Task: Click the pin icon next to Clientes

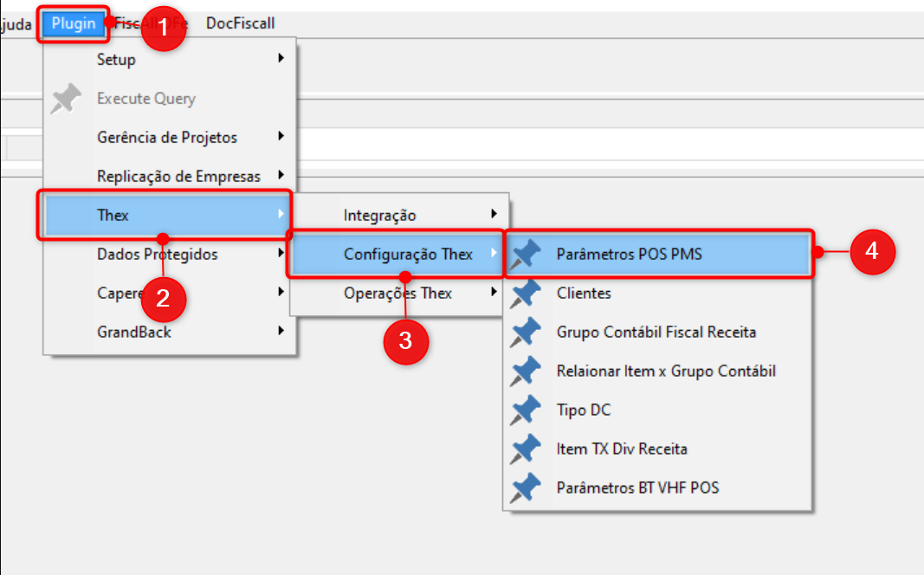Action: [x=526, y=294]
